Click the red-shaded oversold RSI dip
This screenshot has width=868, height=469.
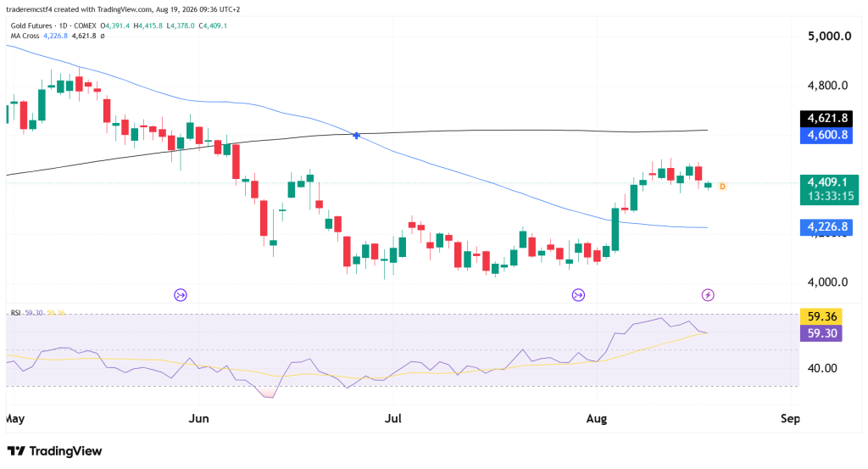tap(268, 394)
